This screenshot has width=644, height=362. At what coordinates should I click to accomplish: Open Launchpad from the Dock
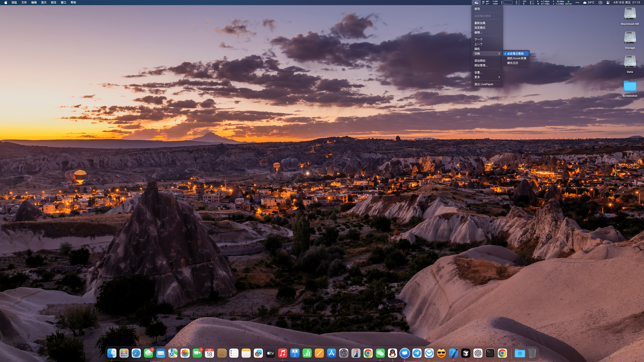124,353
